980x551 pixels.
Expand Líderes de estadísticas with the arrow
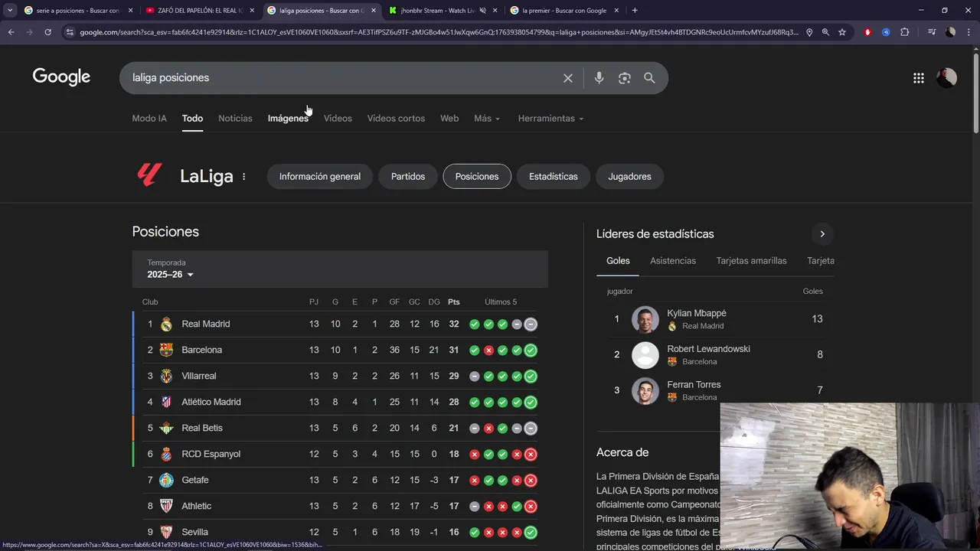tap(822, 234)
